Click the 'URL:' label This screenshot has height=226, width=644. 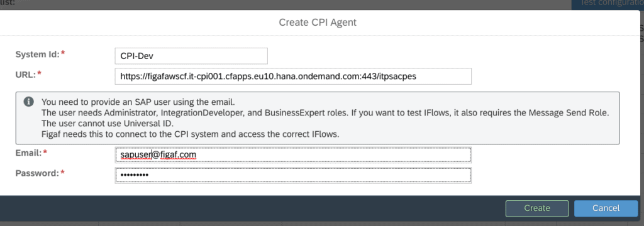[x=29, y=74]
